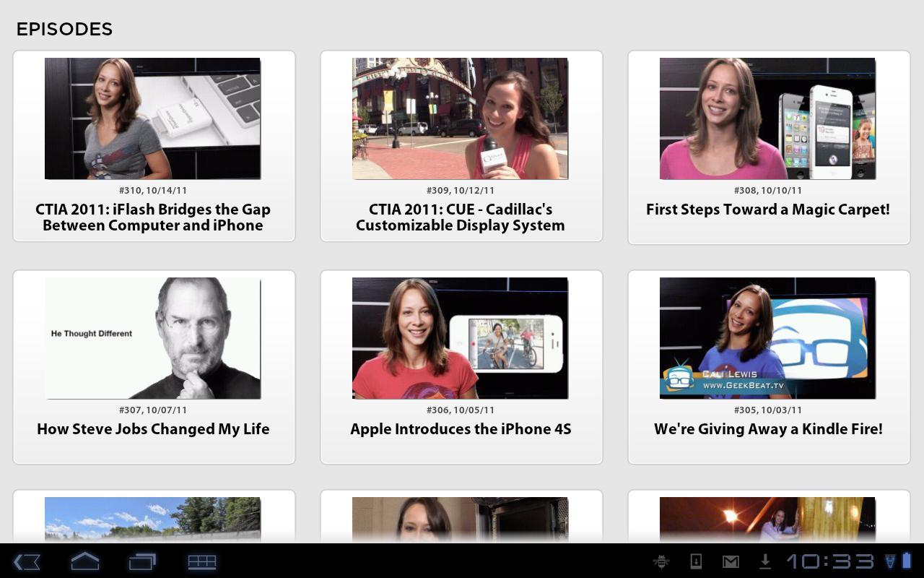Open 'How Steve Jobs Changed My Life' title

(153, 429)
